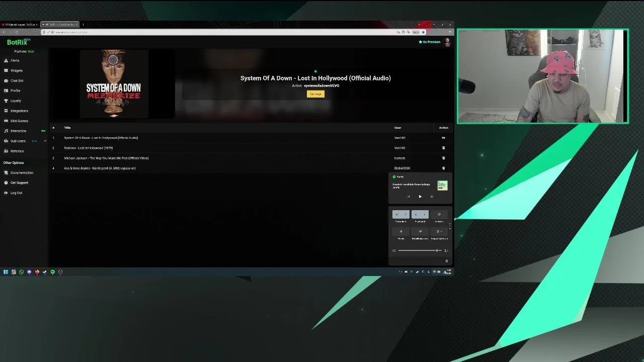Reload the browser page

point(17,32)
